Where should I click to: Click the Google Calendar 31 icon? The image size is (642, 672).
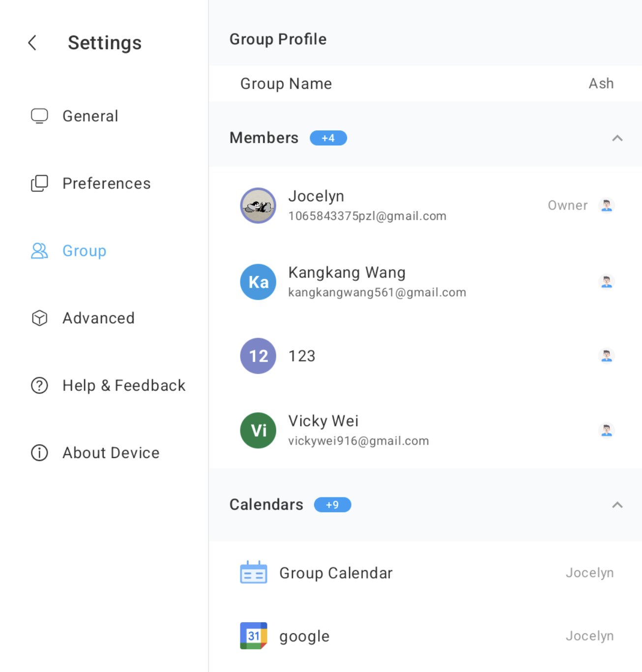pyautogui.click(x=254, y=636)
